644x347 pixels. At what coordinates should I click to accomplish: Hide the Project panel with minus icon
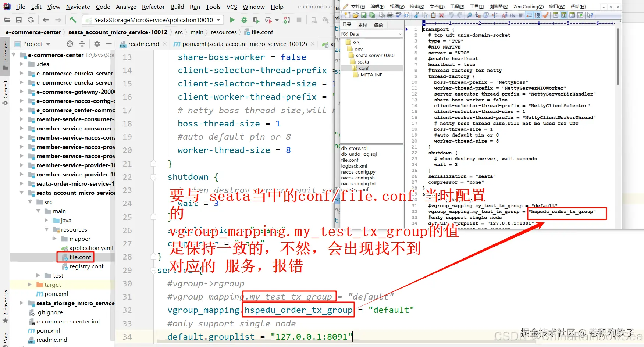pyautogui.click(x=109, y=44)
